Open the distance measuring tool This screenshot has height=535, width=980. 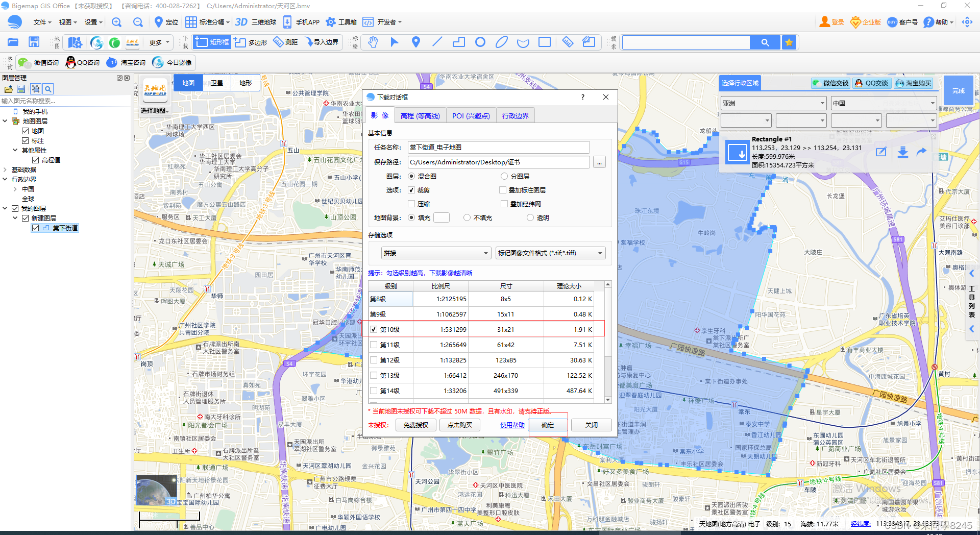[x=286, y=42]
